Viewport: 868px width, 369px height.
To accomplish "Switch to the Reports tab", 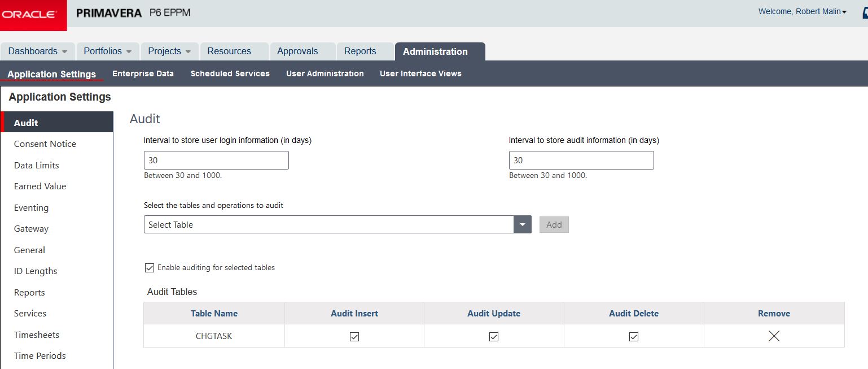I will click(x=360, y=51).
